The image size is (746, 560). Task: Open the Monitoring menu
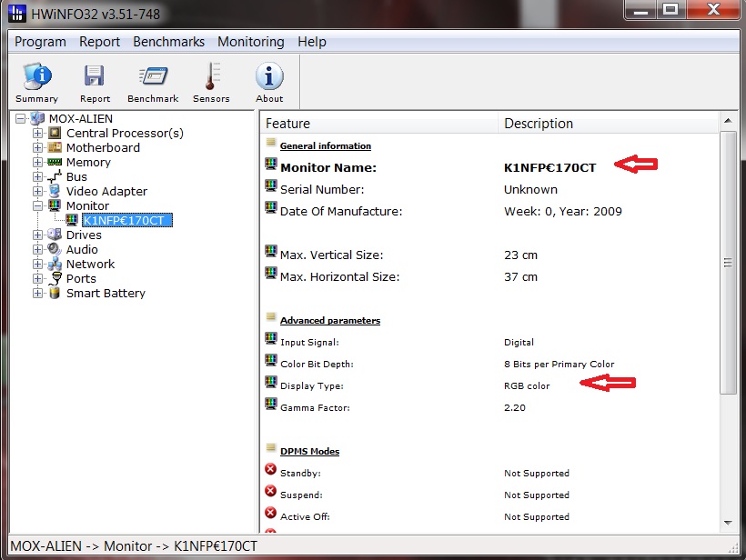pos(251,42)
